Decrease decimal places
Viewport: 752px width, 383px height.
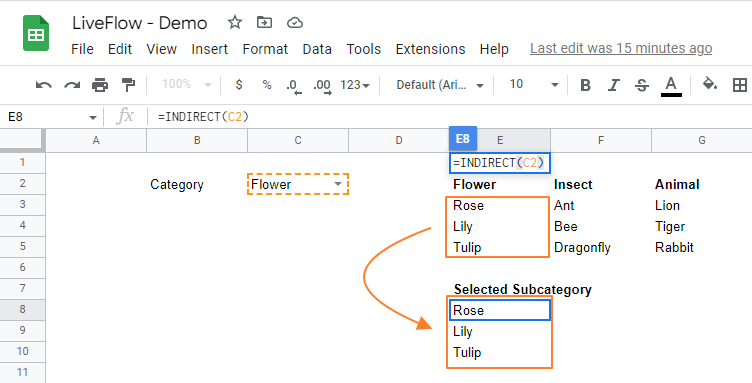294,86
